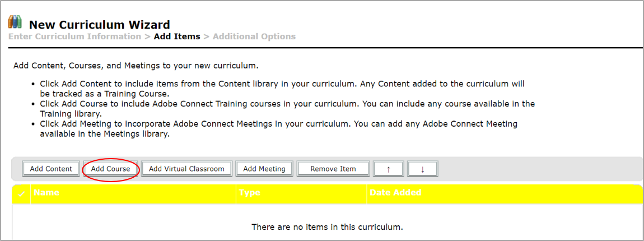Click the Remove Item button

[x=333, y=169]
